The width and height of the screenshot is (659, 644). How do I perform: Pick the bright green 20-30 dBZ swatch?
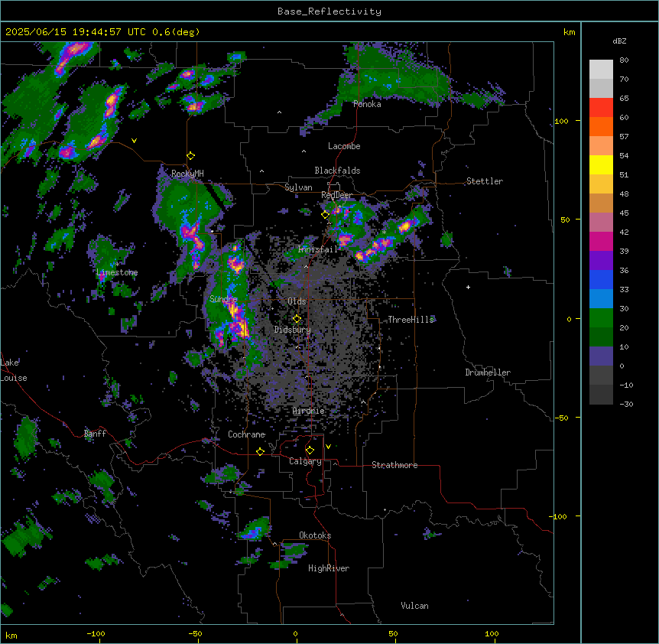(x=601, y=318)
